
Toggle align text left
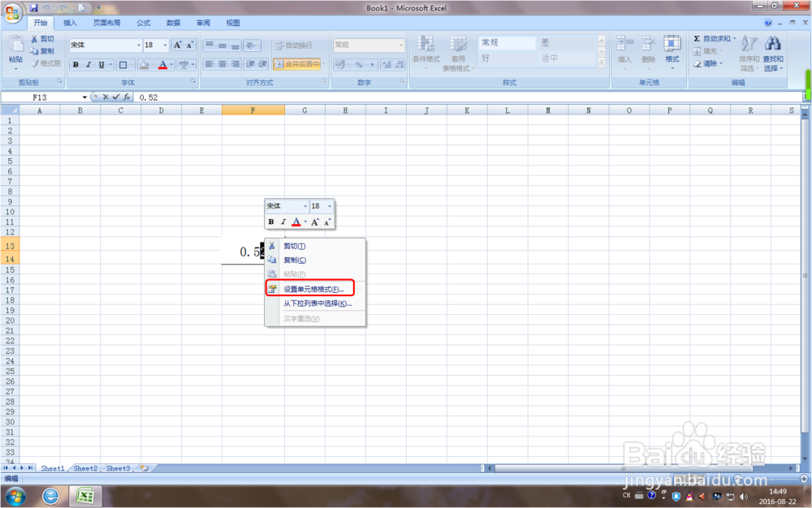[209, 64]
